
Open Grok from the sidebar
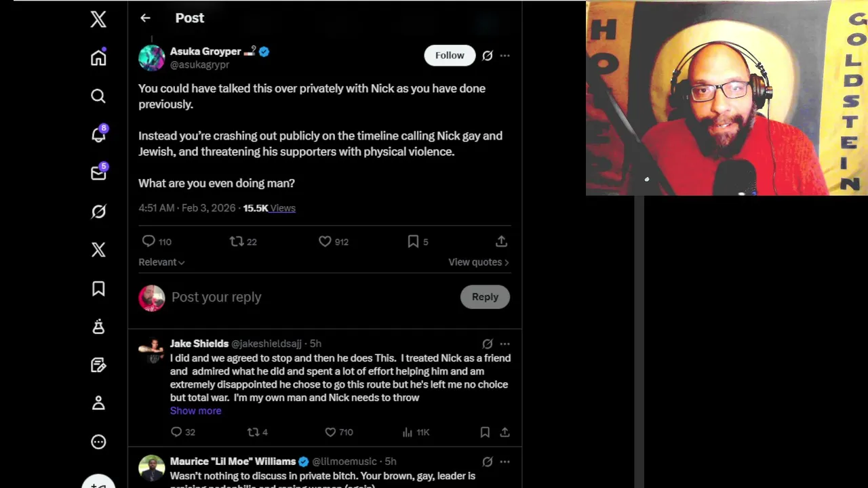(98, 212)
